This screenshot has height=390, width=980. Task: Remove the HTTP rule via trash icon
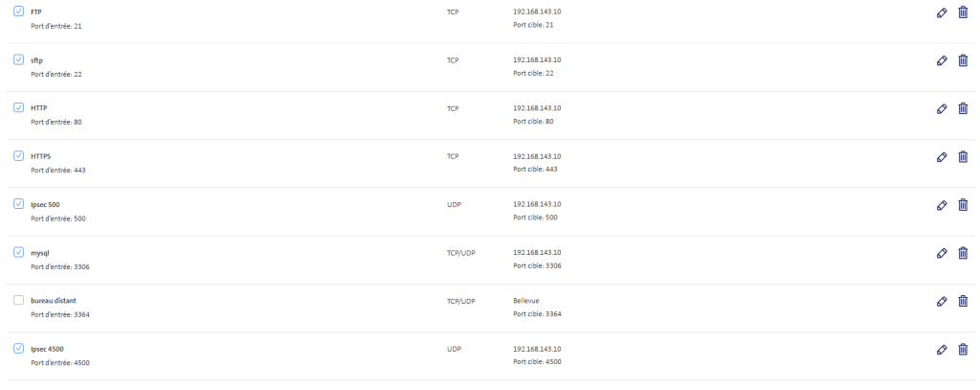coord(963,109)
